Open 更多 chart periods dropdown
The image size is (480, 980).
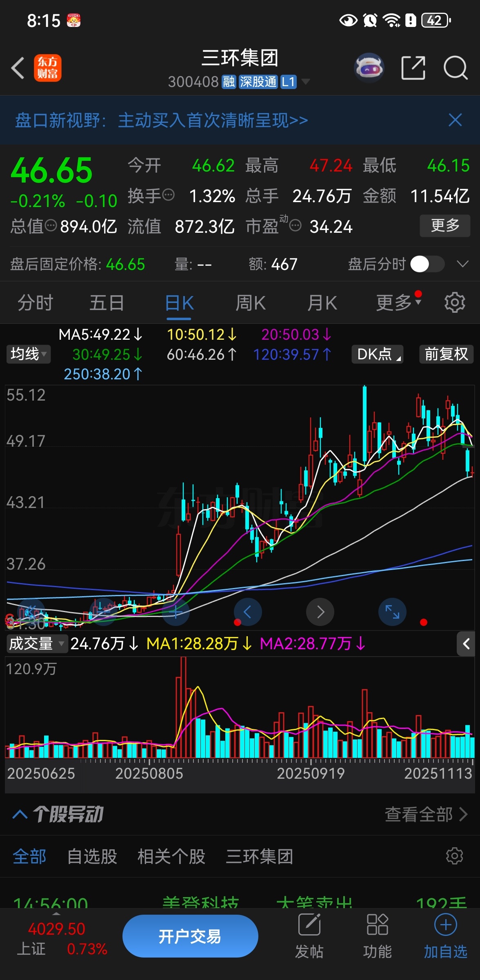pos(399,303)
